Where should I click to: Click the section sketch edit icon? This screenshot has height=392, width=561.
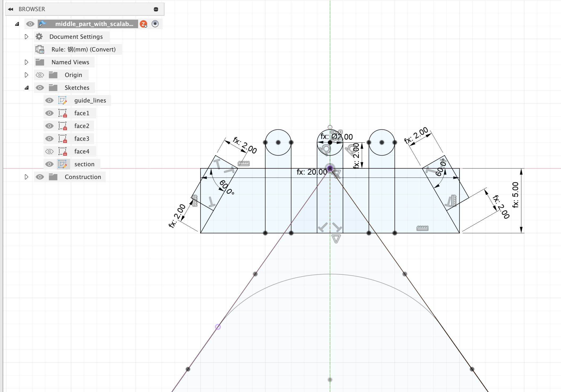[x=63, y=164]
